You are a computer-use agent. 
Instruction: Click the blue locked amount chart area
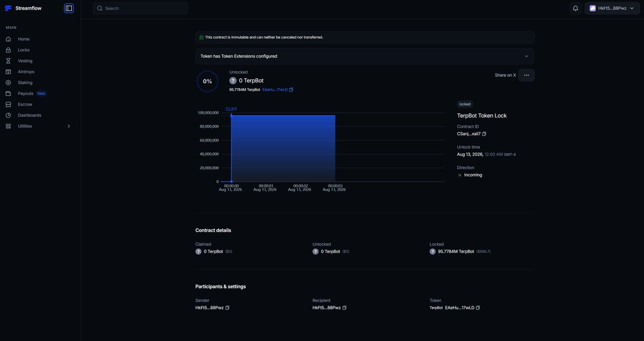tap(283, 149)
